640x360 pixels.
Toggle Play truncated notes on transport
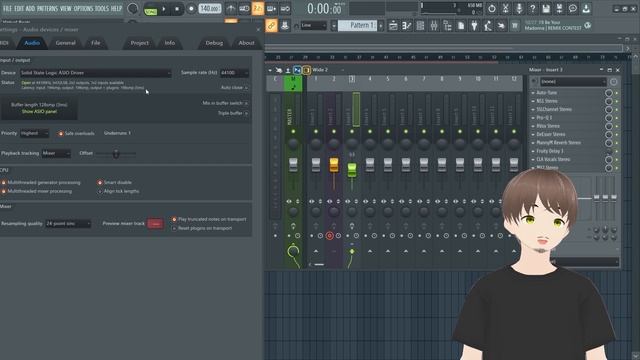[209, 219]
